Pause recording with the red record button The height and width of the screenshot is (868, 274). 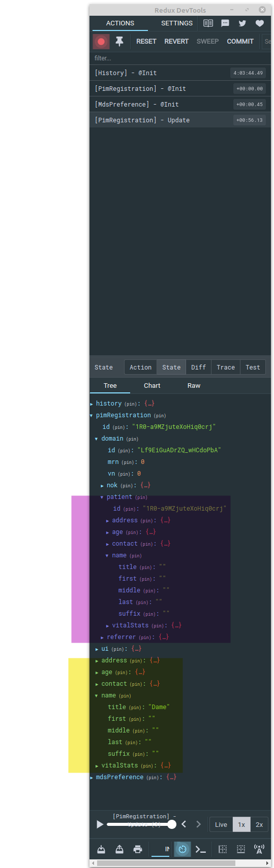(101, 42)
